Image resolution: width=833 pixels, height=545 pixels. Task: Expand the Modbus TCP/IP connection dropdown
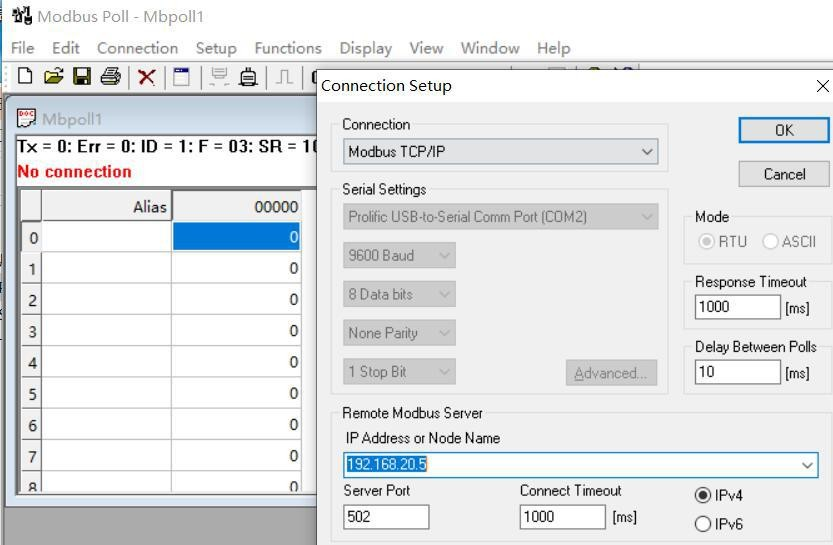coord(647,152)
